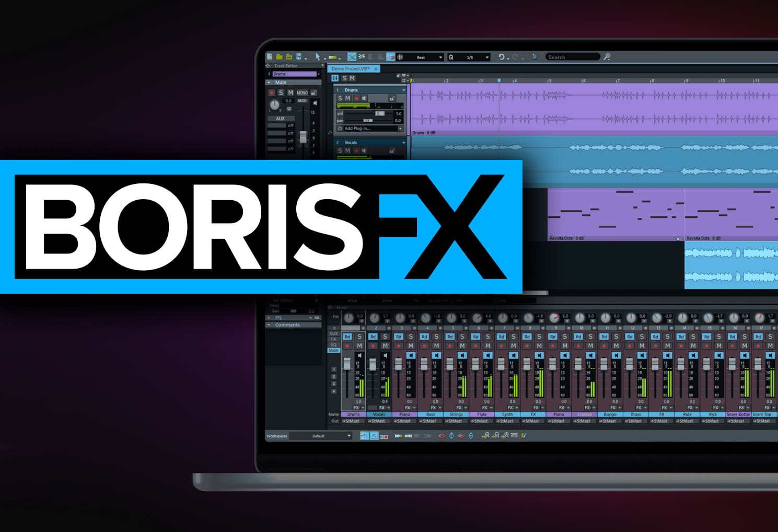Image resolution: width=778 pixels, height=532 pixels.
Task: Click the save project disk icon
Action: click(x=299, y=57)
